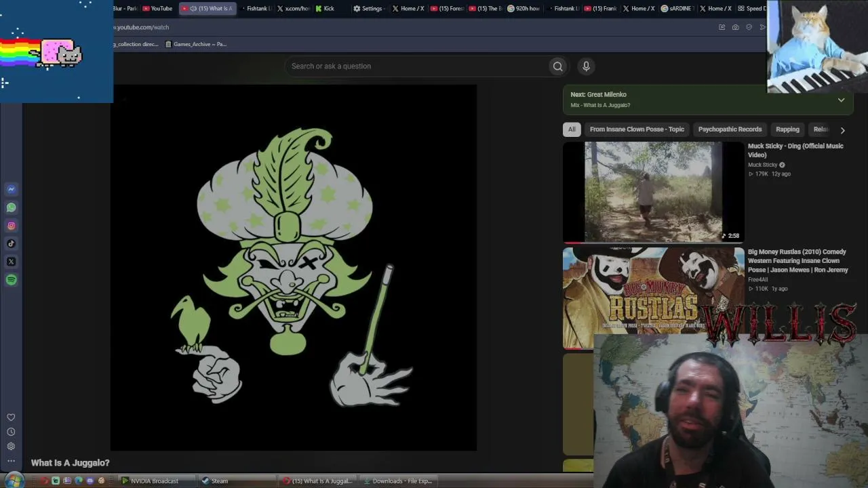This screenshot has height=488, width=868.
Task: Click the YouTube search input field
Action: pyautogui.click(x=418, y=66)
